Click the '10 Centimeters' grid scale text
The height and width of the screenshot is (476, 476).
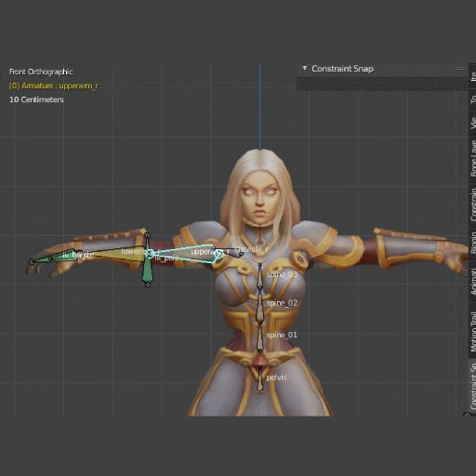coord(36,99)
